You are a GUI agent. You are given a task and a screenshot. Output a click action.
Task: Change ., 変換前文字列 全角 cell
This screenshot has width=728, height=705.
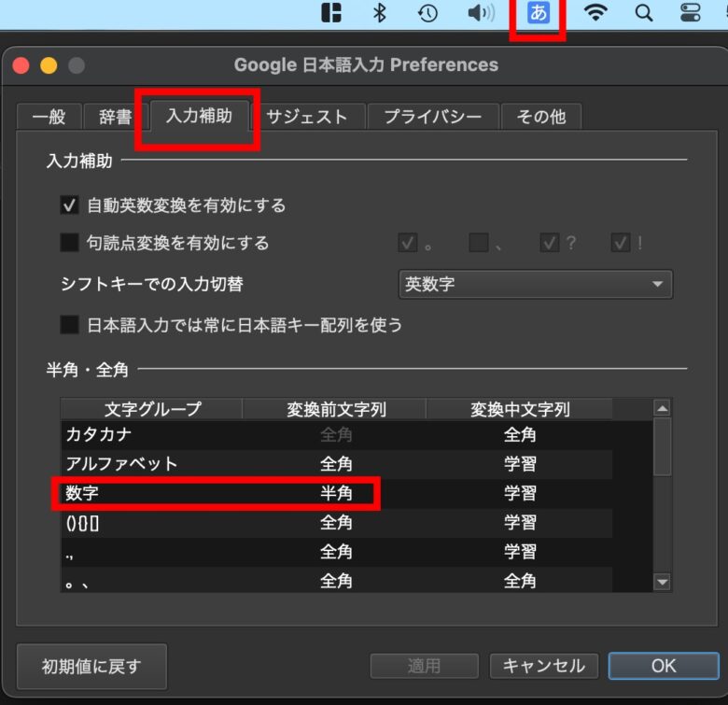coord(336,552)
